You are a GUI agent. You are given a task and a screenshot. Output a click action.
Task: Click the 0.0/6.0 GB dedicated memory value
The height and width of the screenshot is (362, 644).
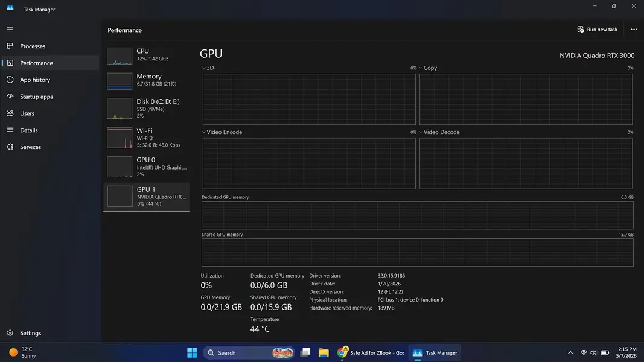point(269,285)
